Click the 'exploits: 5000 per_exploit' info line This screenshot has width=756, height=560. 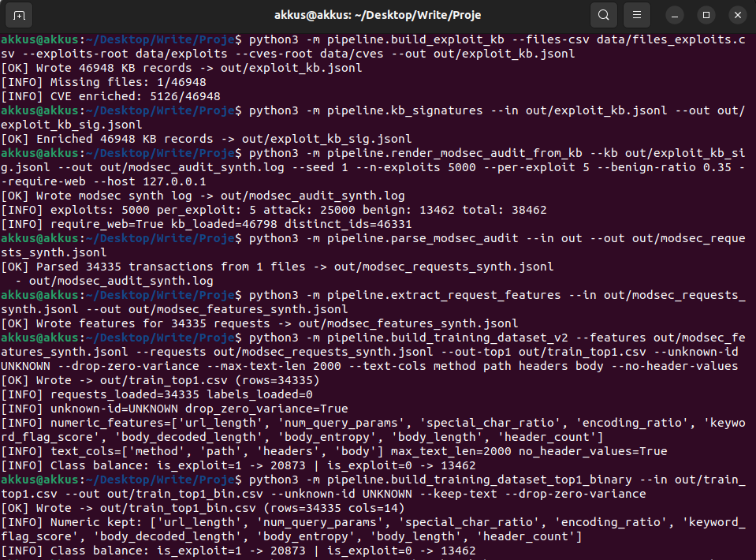pyautogui.click(x=274, y=210)
